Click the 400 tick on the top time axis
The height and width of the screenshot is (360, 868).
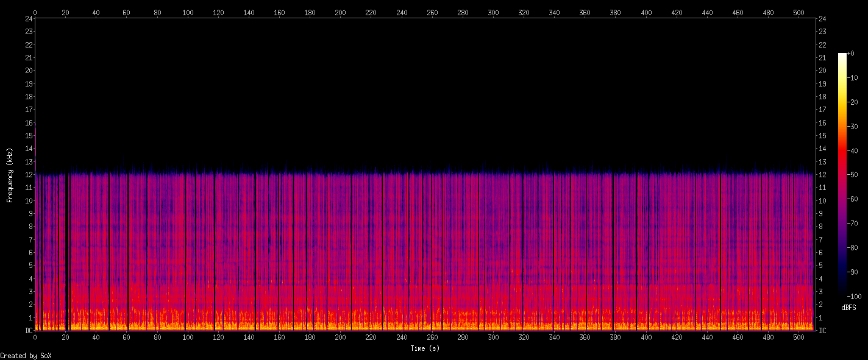tap(646, 12)
